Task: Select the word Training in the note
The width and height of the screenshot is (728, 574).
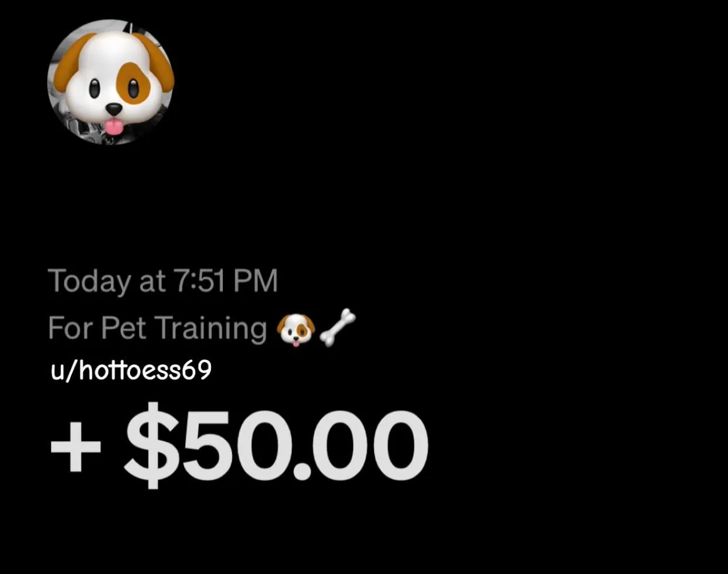Action: tap(210, 329)
